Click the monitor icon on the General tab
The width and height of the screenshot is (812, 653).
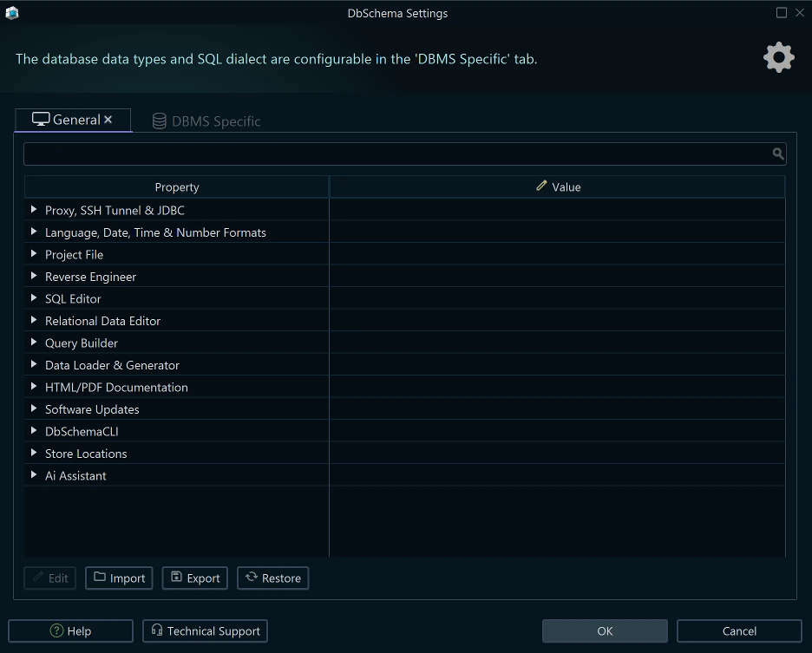[40, 121]
